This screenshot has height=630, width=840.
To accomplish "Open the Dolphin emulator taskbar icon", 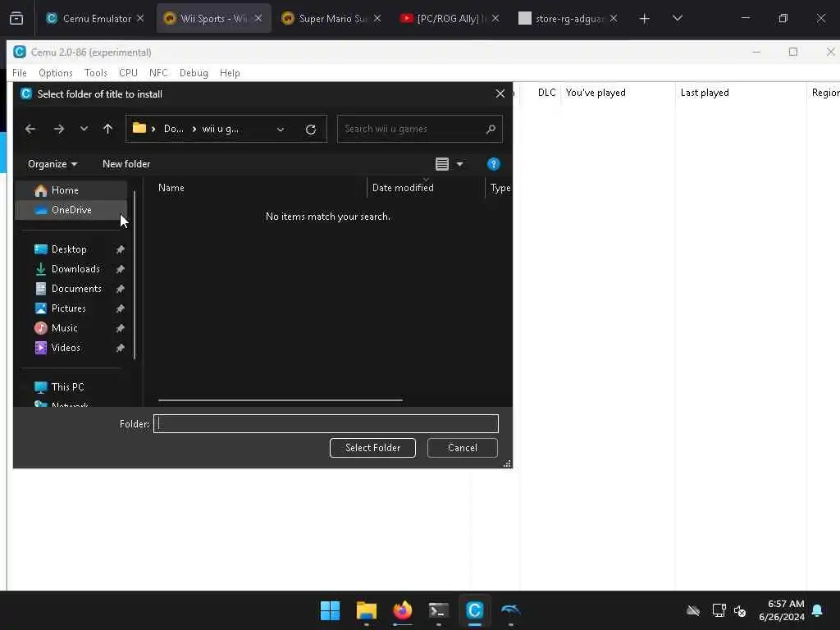I will tap(510, 610).
